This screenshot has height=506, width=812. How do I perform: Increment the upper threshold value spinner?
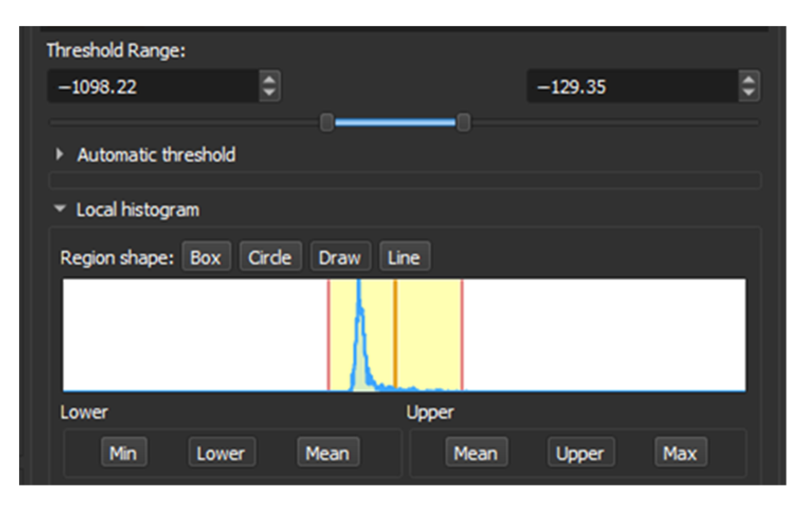point(749,80)
